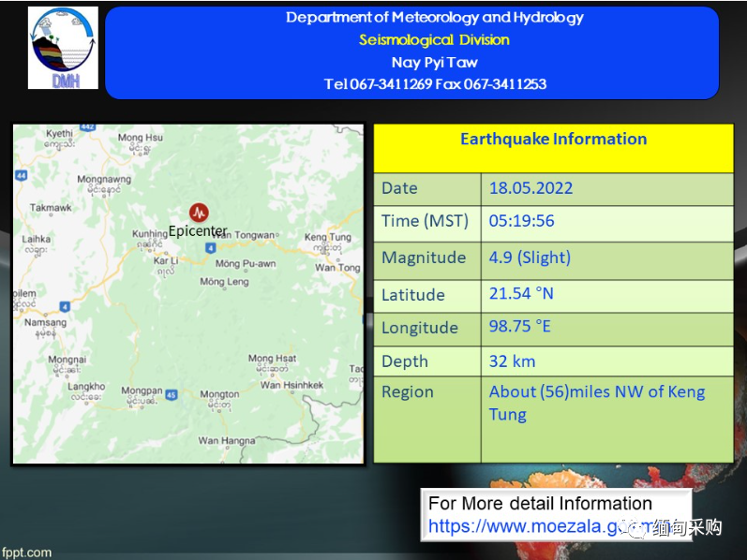Viewport: 747px width, 560px height.
Task: Click Langkho label on map
Action: (86, 386)
